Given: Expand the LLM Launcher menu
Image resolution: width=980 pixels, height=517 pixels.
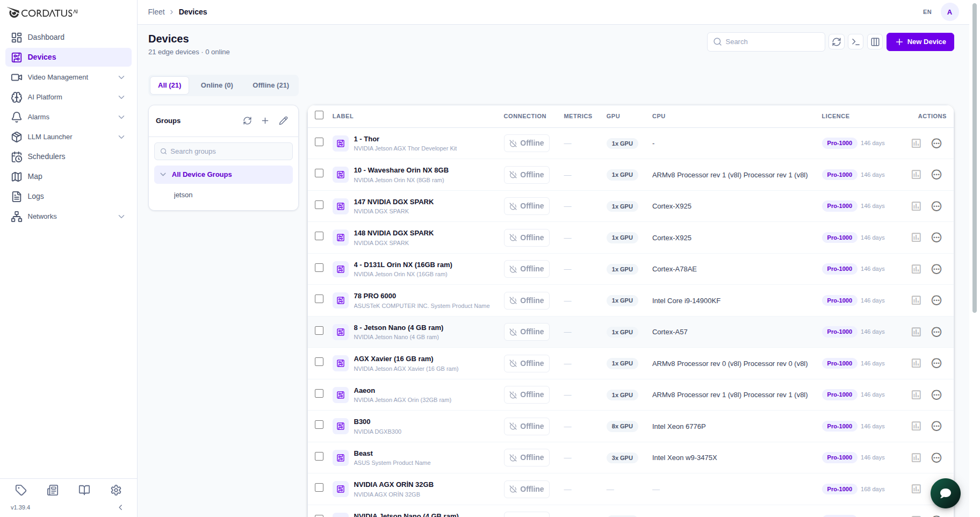Looking at the screenshot, I should click(68, 137).
